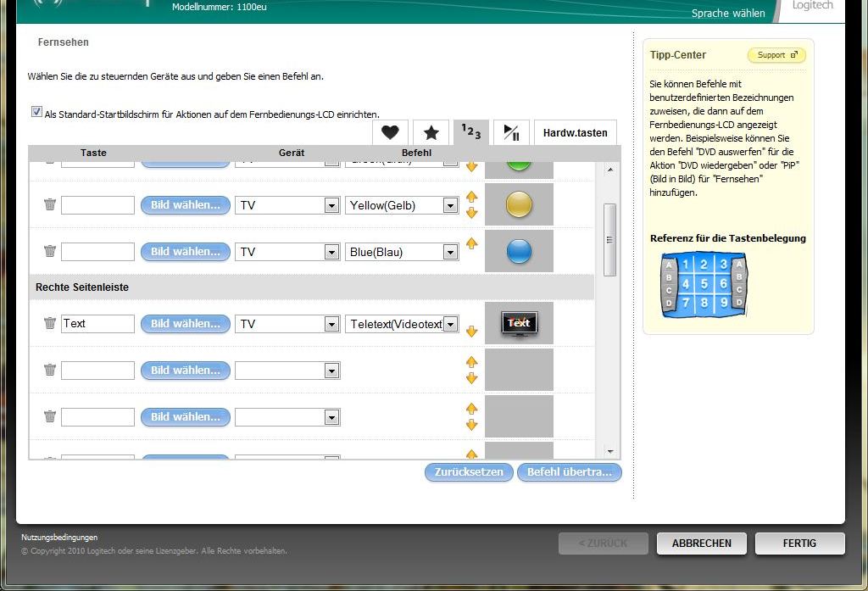Uncheck the Standard-Startbildschirm checkbox
The height and width of the screenshot is (591, 868).
(x=36, y=112)
